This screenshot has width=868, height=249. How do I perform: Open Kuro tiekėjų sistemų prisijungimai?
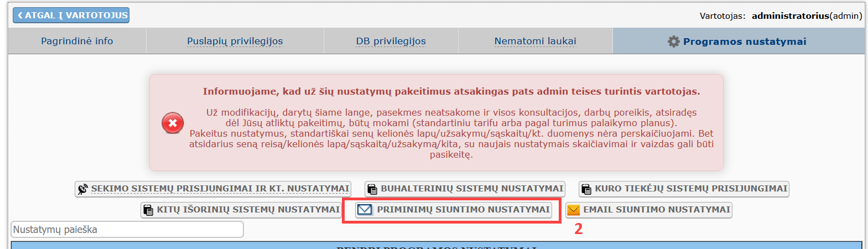pyautogui.click(x=684, y=189)
